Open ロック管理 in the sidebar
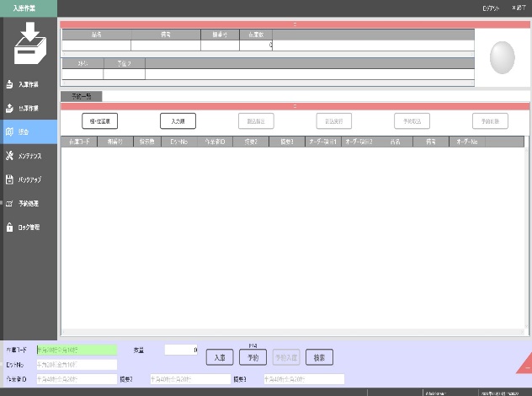The height and width of the screenshot is (396, 532). [x=29, y=227]
